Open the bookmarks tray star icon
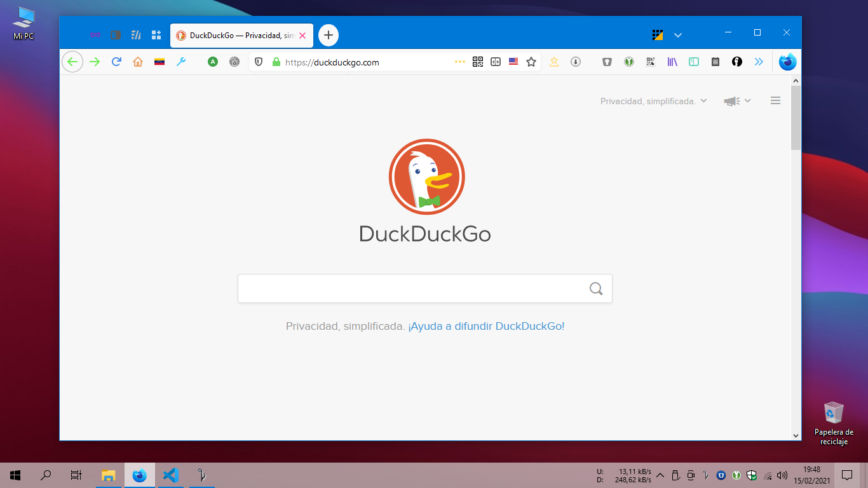 (554, 62)
